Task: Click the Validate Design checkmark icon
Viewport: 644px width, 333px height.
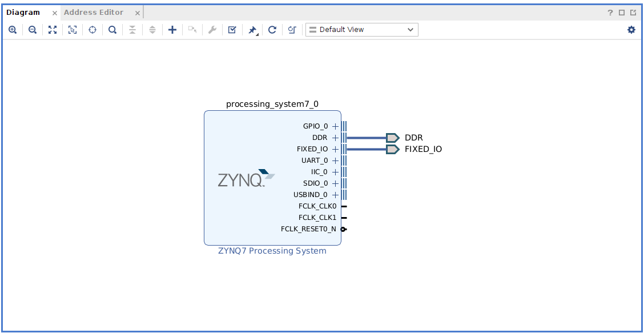Action: [232, 30]
